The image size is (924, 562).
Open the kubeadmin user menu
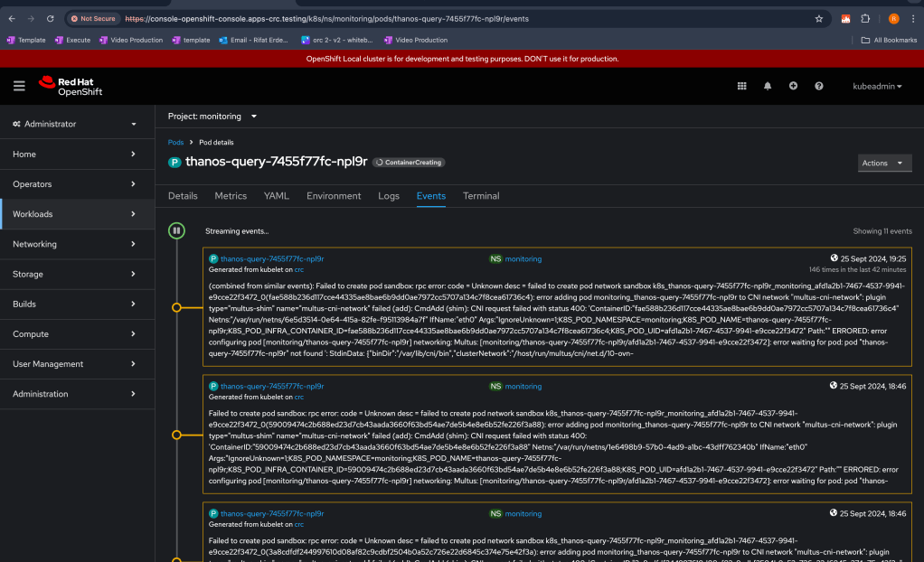(x=877, y=86)
